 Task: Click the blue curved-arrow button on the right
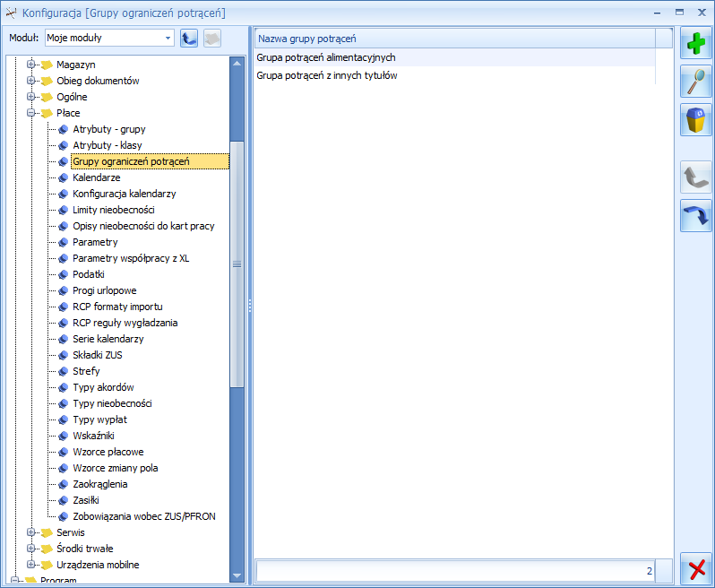696,216
